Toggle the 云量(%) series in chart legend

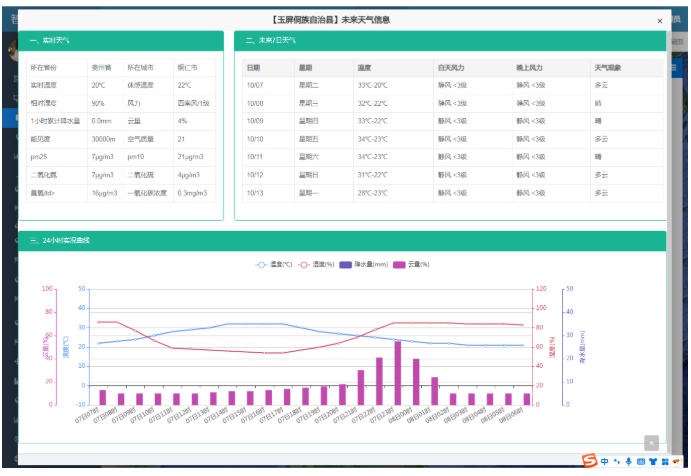click(411, 264)
